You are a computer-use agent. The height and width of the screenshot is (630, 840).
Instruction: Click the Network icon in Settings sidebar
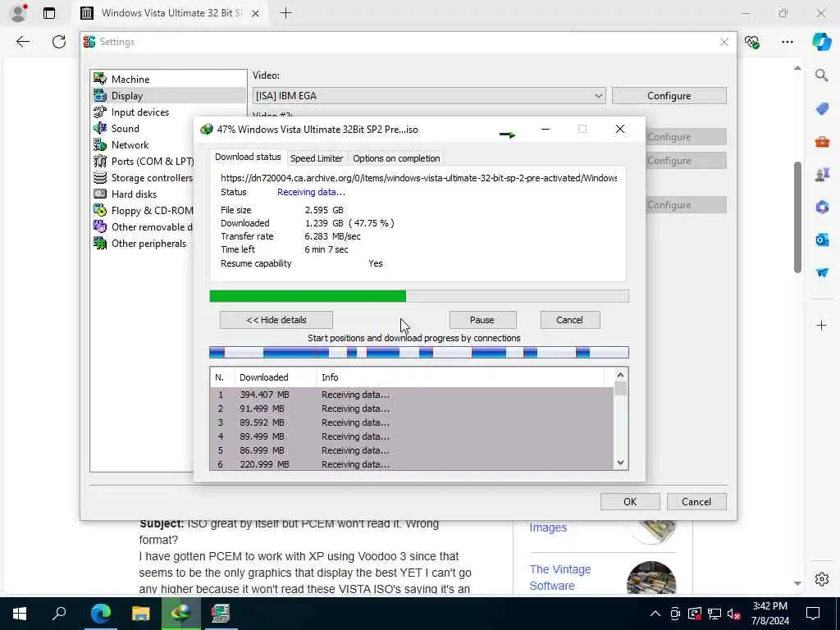[100, 144]
